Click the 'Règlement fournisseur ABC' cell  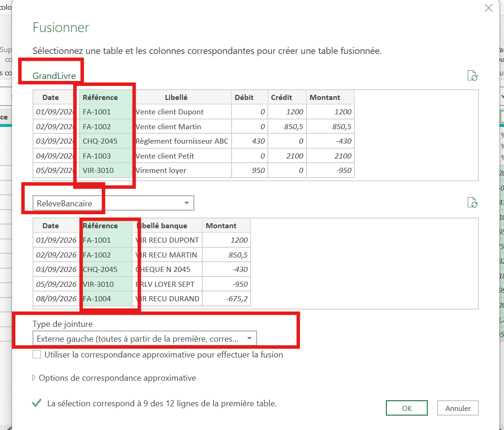[x=182, y=141]
